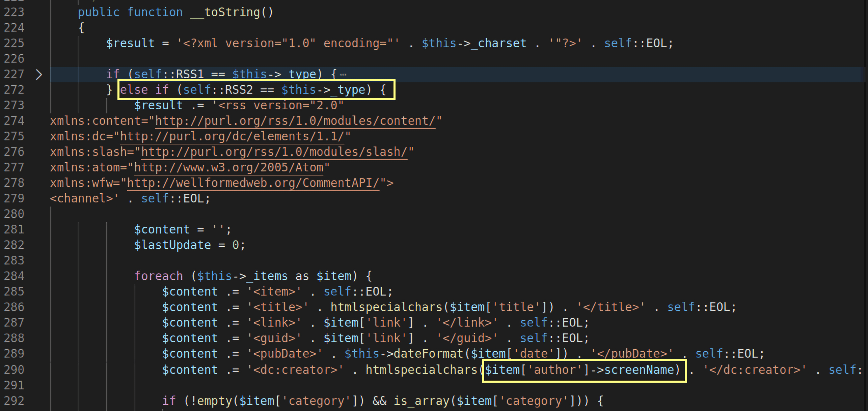868x411 pixels.
Task: Click line number 223 in the gutter
Action: coord(14,12)
